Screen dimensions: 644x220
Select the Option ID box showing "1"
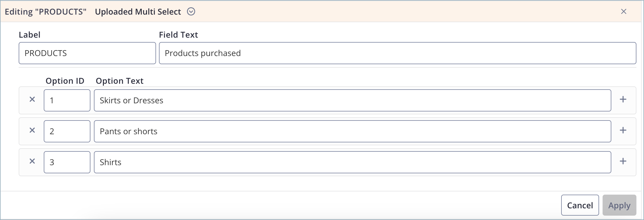pyautogui.click(x=67, y=99)
